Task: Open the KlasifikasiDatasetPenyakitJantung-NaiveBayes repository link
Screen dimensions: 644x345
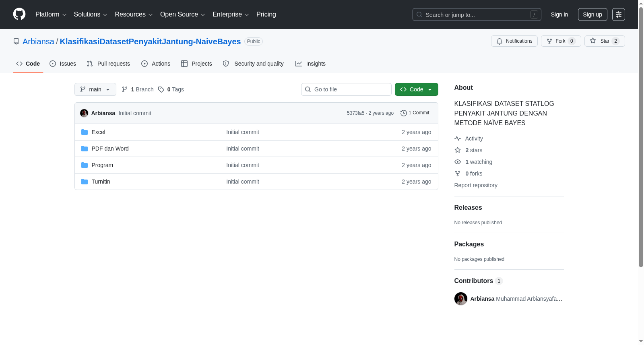Action: pyautogui.click(x=150, y=41)
